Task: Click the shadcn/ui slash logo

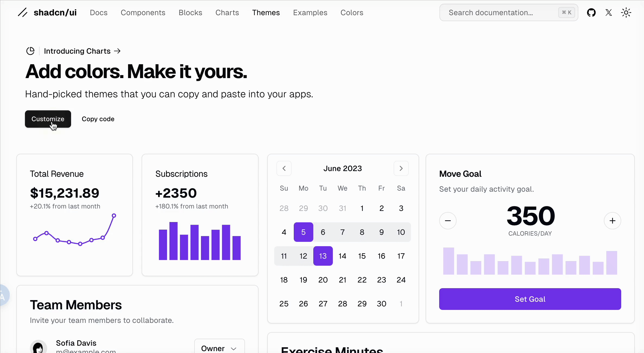Action: point(23,12)
